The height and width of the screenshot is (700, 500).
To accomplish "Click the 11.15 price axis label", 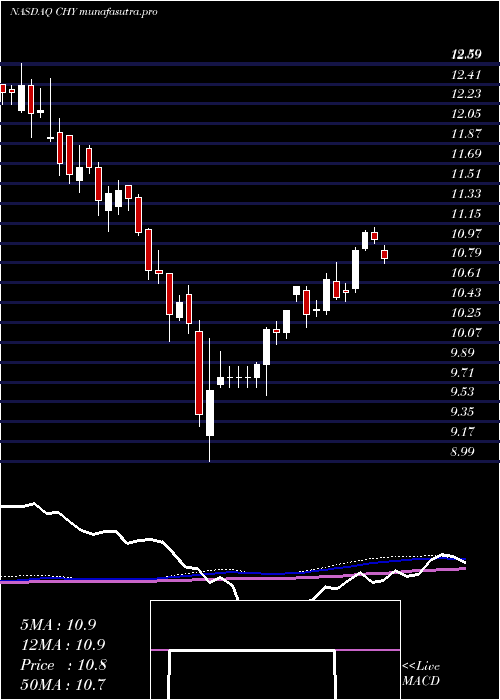I will click(466, 213).
